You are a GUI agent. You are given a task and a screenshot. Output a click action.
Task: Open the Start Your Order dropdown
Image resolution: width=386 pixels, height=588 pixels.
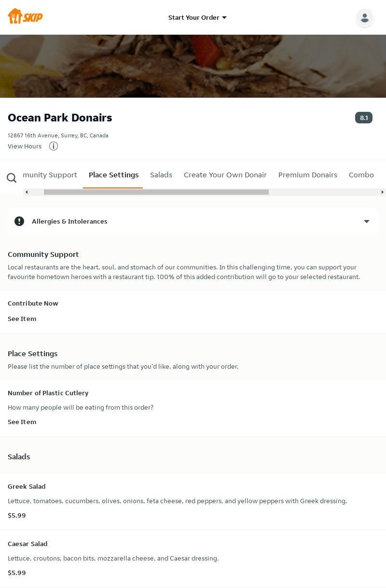pos(197,17)
